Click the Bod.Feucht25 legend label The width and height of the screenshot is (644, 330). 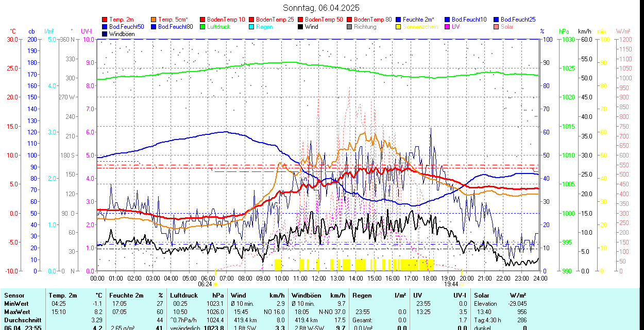[x=518, y=20]
